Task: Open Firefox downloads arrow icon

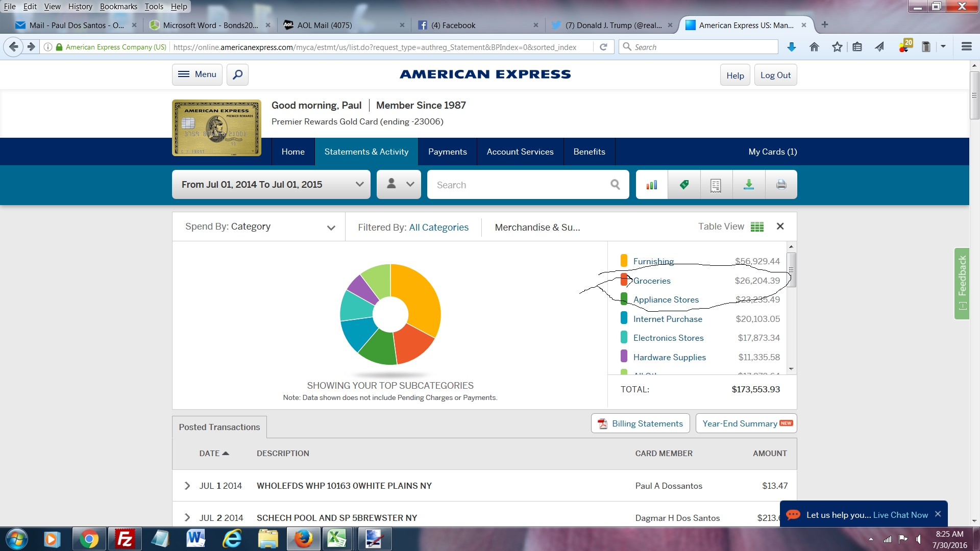Action: pyautogui.click(x=791, y=47)
